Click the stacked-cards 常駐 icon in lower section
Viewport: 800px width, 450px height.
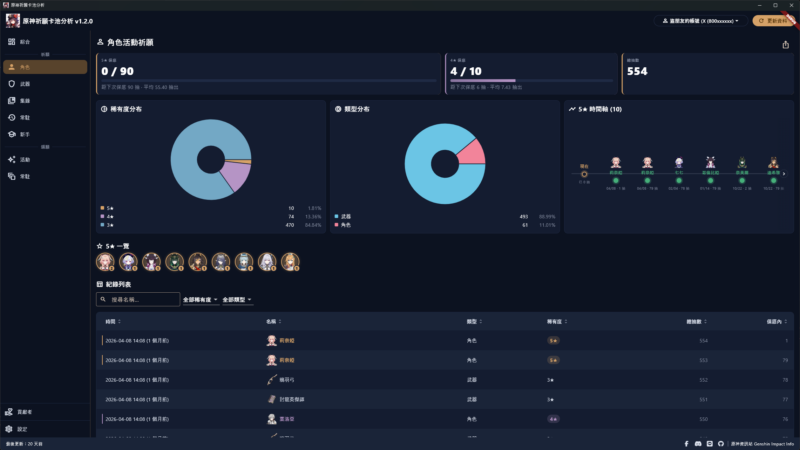point(12,176)
